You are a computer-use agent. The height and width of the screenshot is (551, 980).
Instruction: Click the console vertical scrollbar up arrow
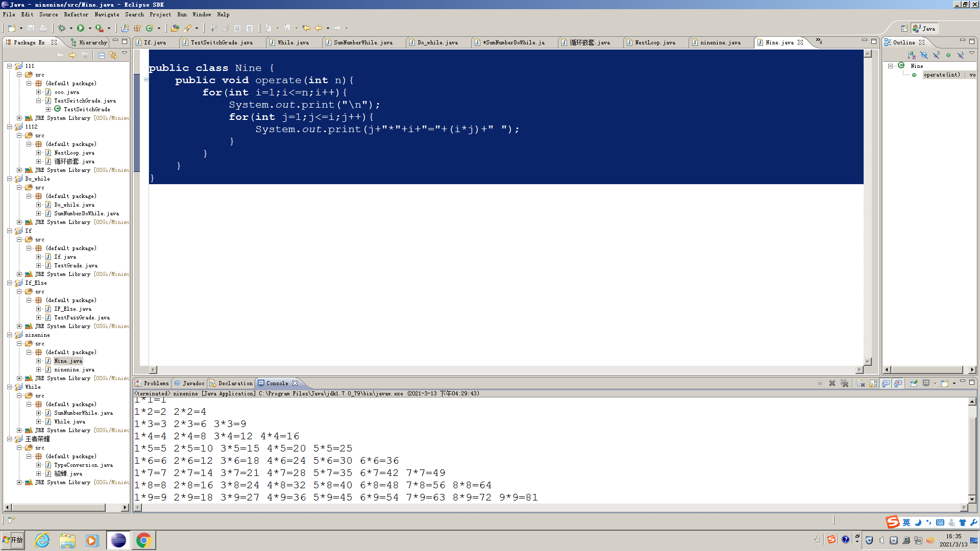[x=972, y=402]
